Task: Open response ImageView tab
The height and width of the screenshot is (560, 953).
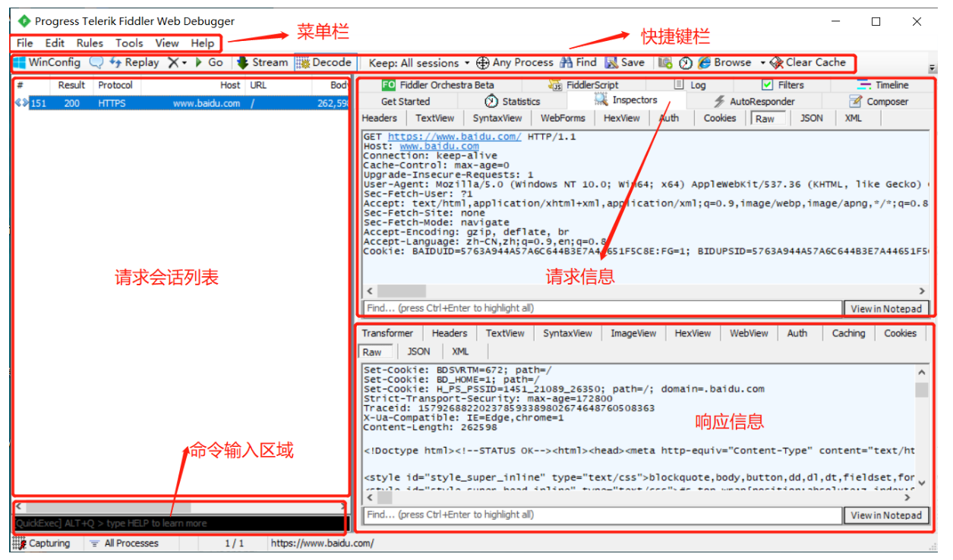Action: pyautogui.click(x=633, y=333)
